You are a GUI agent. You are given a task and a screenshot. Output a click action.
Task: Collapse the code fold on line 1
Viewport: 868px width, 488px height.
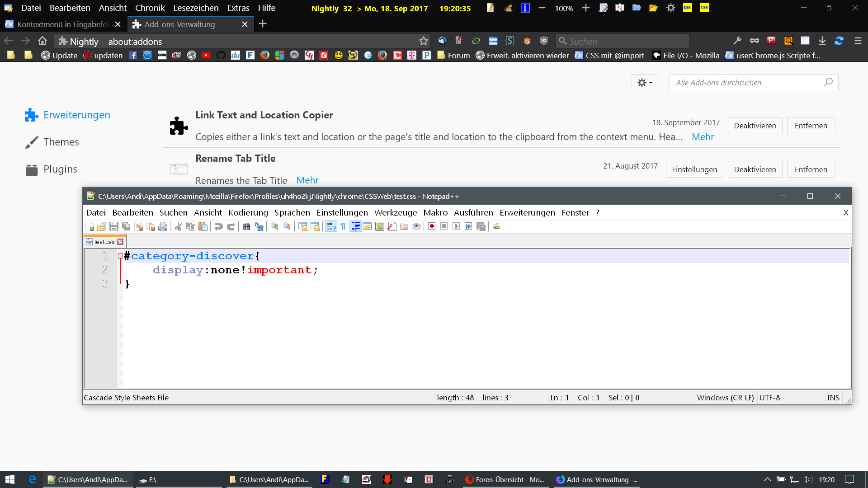pos(120,256)
